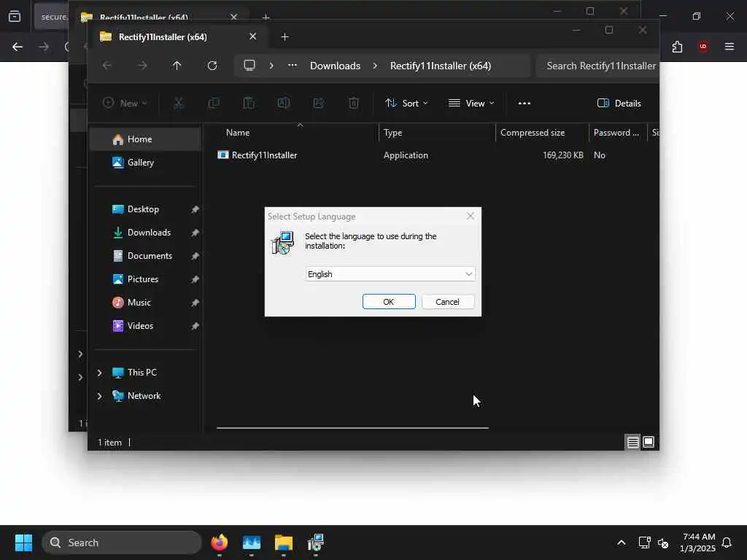Sort by the Password column header
This screenshot has width=747, height=560.
coord(618,133)
